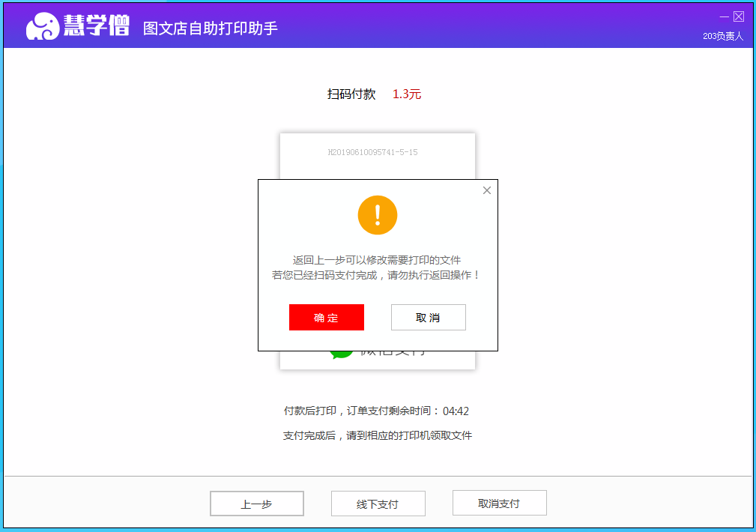Click the 图文店自助打印助手 title
The height and width of the screenshot is (532, 756).
click(211, 28)
